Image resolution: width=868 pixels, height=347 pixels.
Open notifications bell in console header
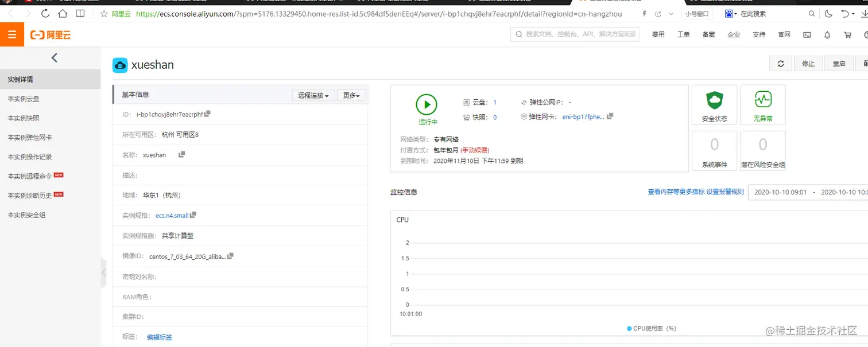(827, 34)
